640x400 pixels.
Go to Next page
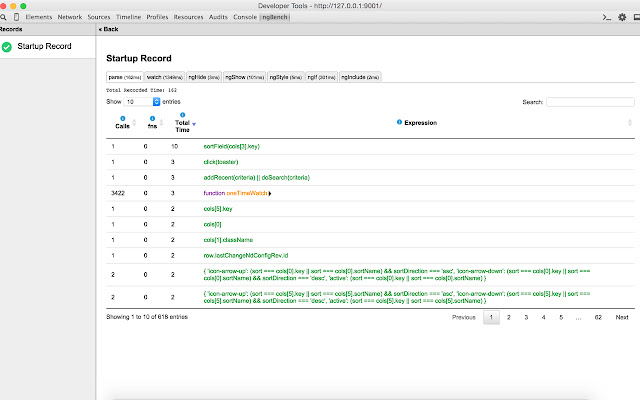622,317
